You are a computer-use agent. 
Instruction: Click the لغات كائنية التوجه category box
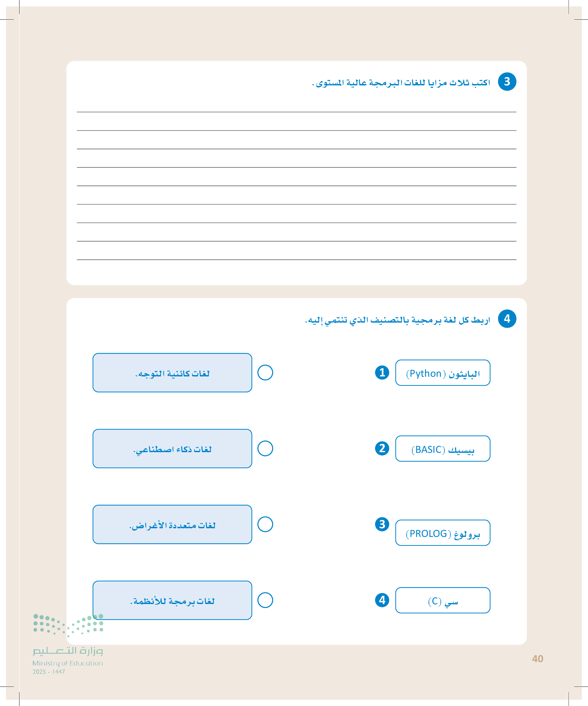tap(172, 372)
